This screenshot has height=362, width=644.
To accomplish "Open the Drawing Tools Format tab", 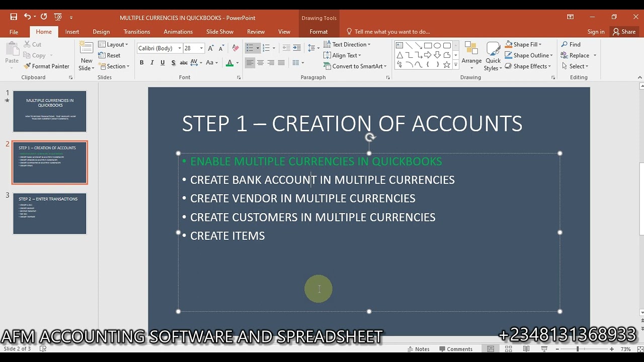I will [318, 32].
